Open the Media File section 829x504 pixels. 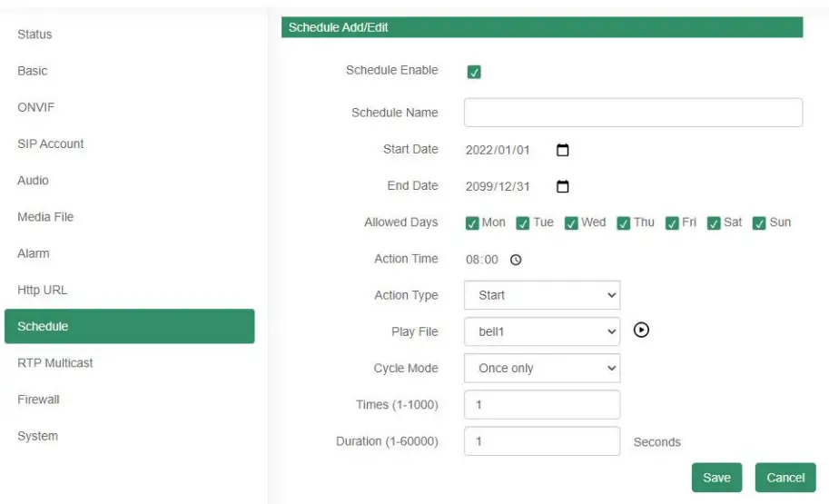pos(45,217)
